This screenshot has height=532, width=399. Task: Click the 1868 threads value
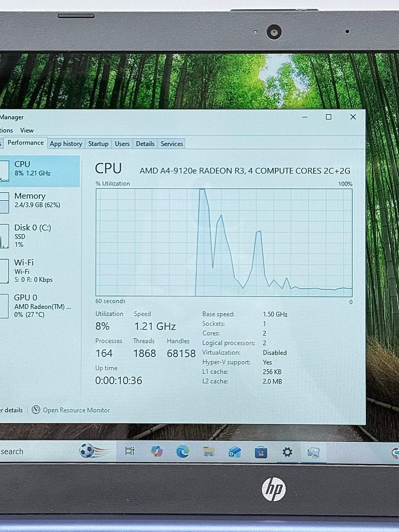(x=144, y=353)
